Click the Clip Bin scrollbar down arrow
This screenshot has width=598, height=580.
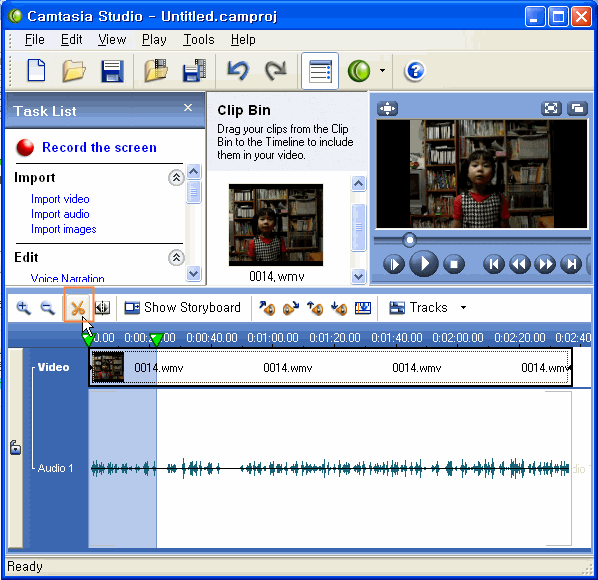click(x=358, y=276)
